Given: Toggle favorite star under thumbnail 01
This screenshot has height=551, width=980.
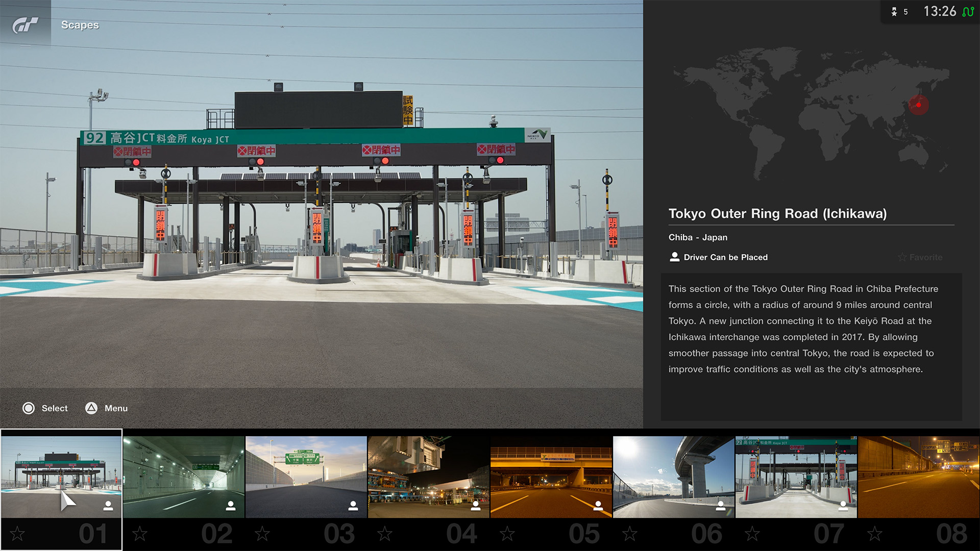Looking at the screenshot, I should [17, 534].
